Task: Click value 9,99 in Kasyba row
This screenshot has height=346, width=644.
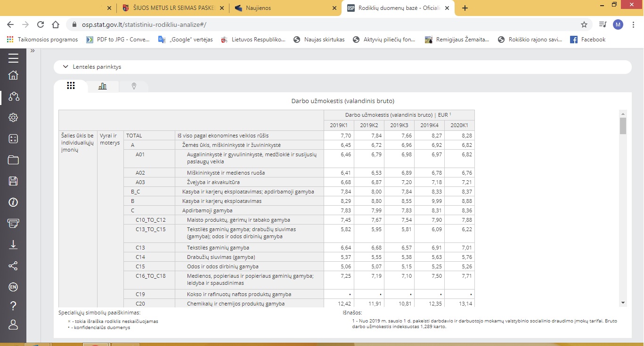Action: 436,201
